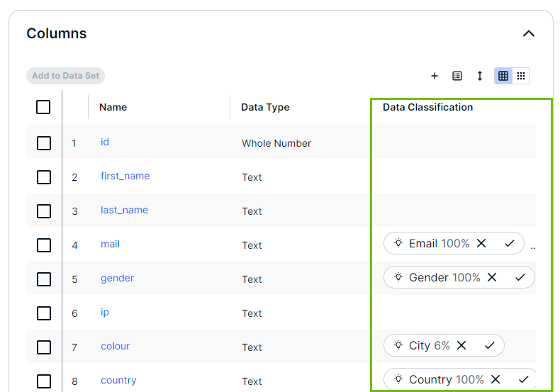Open the list view icon in toolbar

coord(457,76)
